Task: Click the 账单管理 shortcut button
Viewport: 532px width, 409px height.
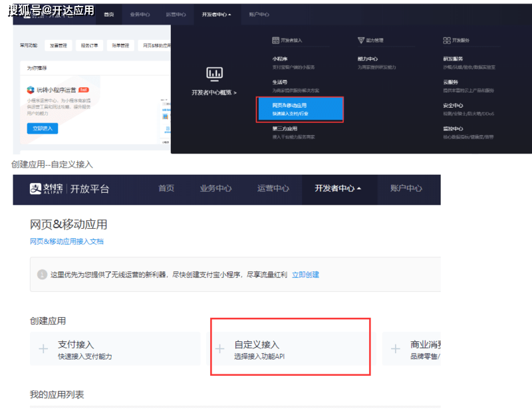Action: point(120,45)
